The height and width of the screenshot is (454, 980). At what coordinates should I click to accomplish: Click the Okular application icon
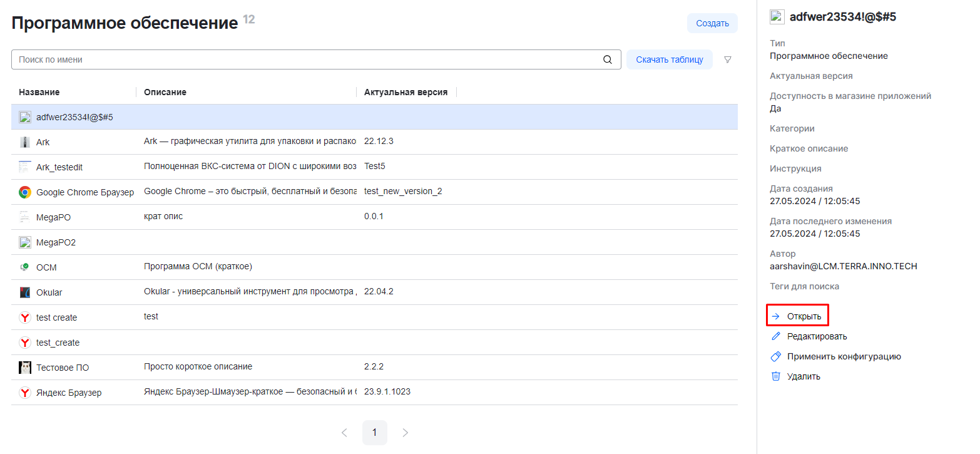pos(25,292)
